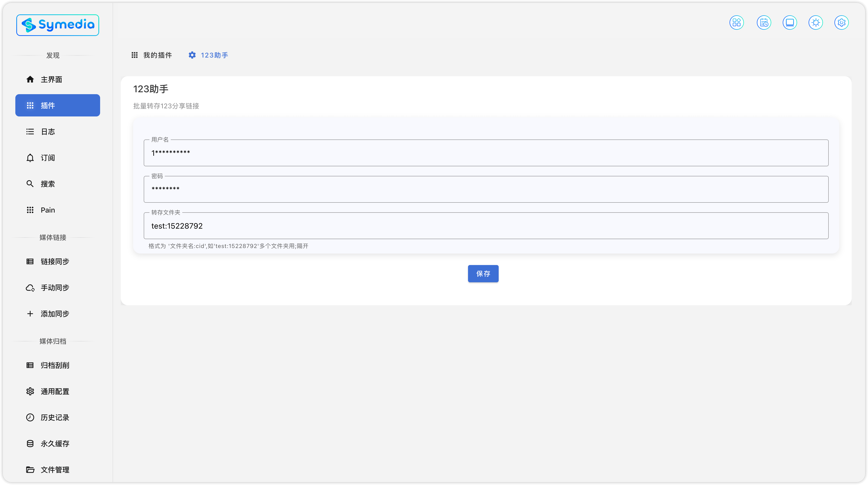868x485 pixels.
Task: Open 订阅 subscriptions with bell icon
Action: pyautogui.click(x=47, y=158)
